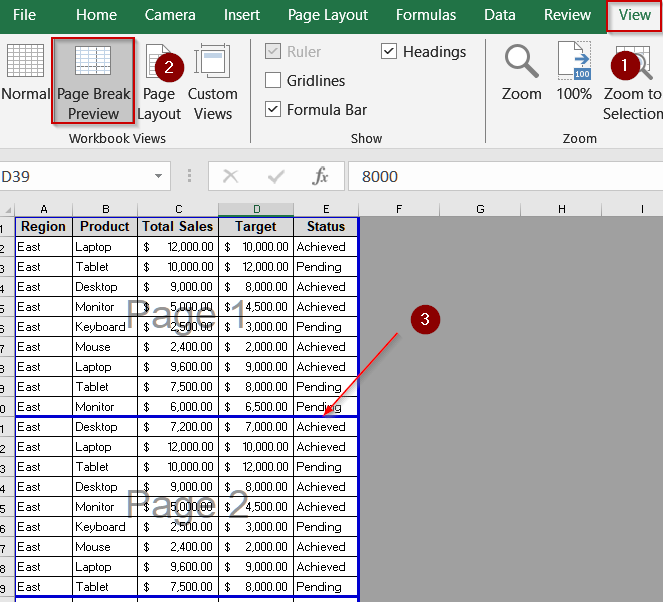Select the first $9,600.00 Total Sales cell
The width and height of the screenshot is (663, 602).
pos(178,367)
